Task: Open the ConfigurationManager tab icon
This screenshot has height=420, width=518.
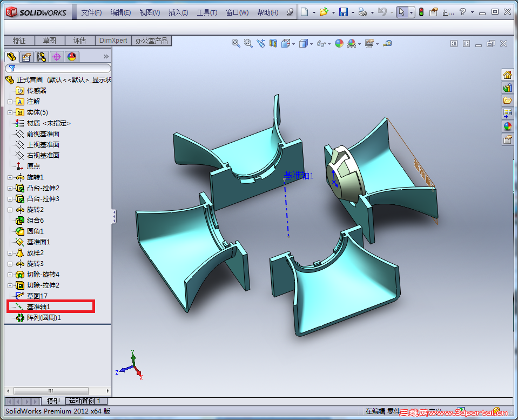Action: (42, 57)
